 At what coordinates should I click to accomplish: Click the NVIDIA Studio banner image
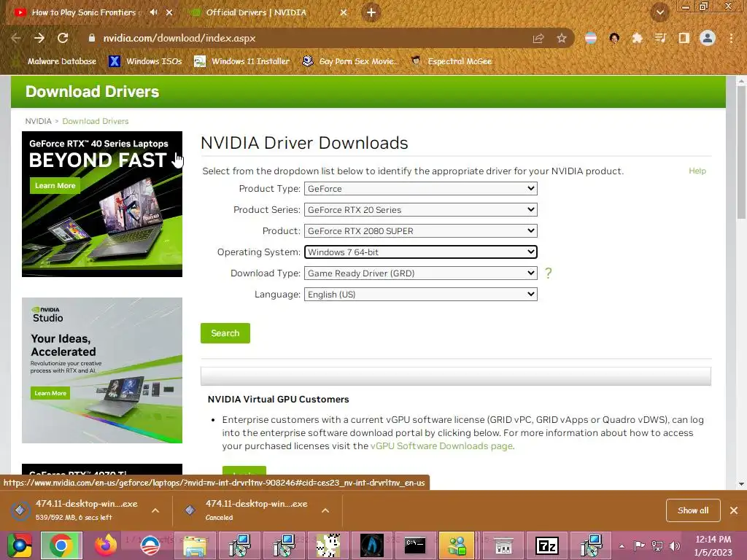[x=102, y=370]
